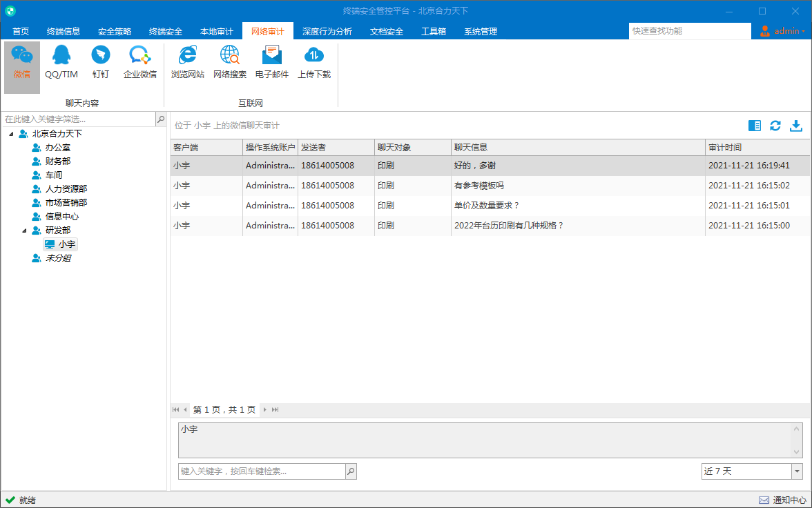Select the 办公室 group
812x508 pixels.
[x=57, y=148]
